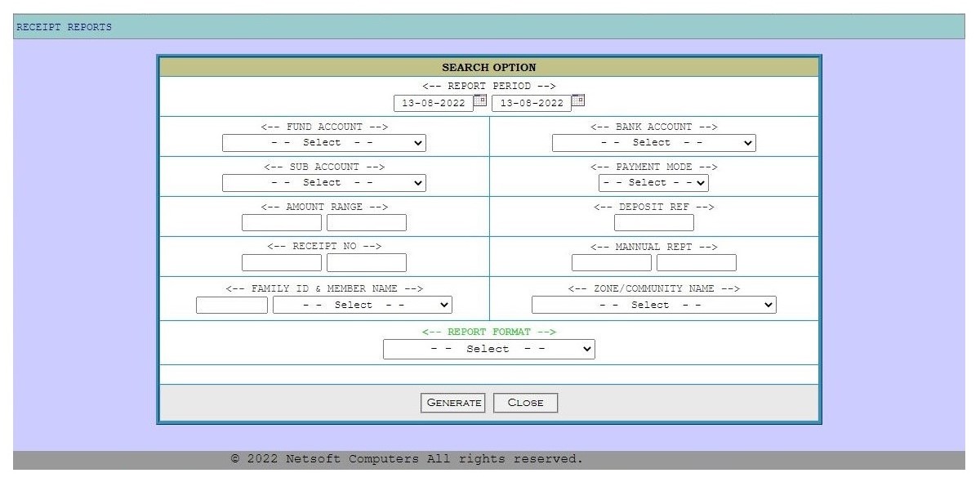Click the report period end date field

531,103
